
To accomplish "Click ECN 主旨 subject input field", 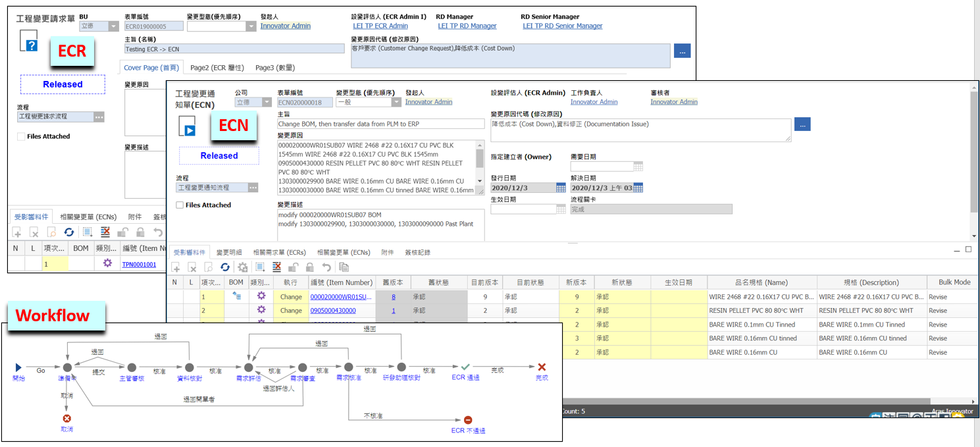I will click(380, 124).
